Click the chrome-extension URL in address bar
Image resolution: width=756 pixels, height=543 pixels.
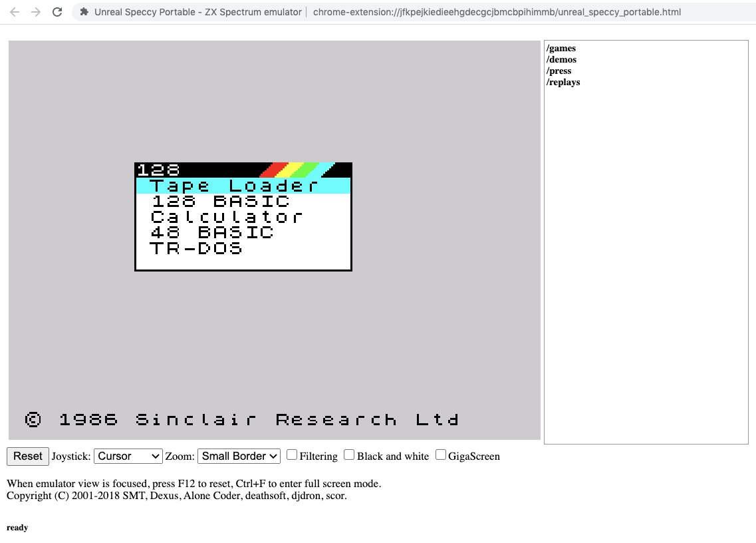click(497, 12)
